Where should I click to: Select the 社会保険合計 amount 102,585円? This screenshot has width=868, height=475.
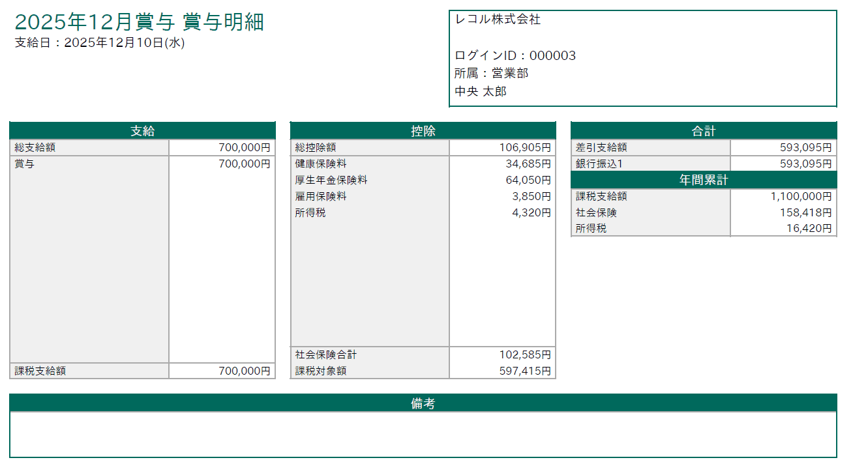pos(525,355)
